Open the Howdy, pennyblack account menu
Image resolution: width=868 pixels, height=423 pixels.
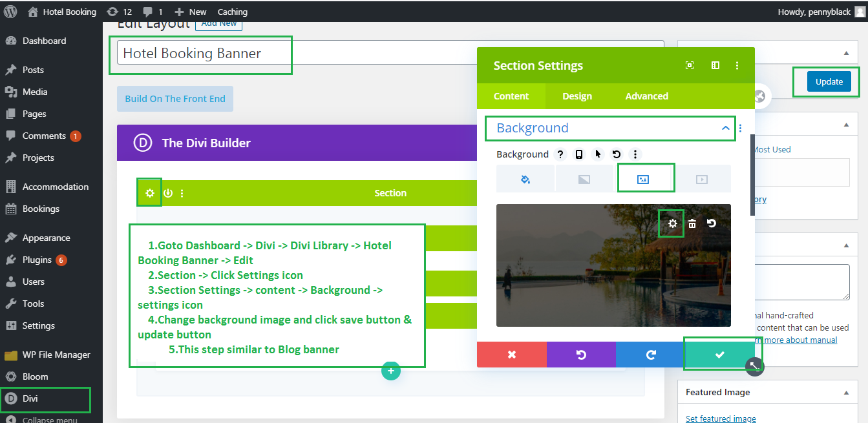click(x=820, y=12)
